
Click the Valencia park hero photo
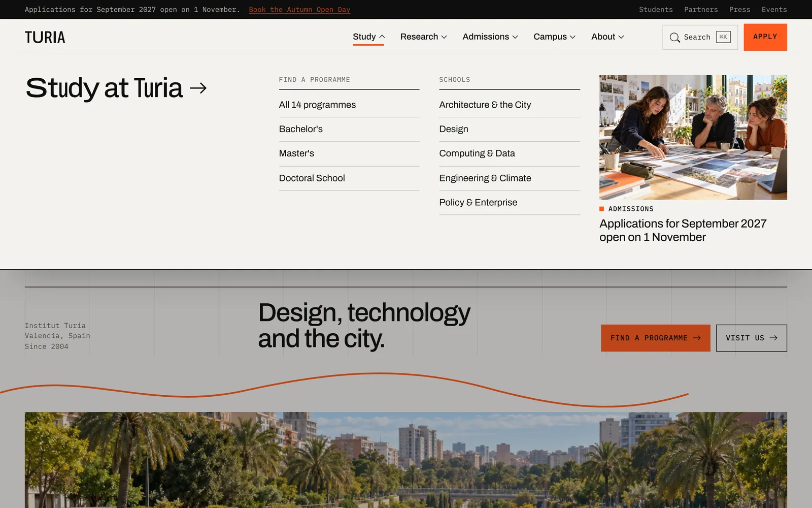point(406,460)
